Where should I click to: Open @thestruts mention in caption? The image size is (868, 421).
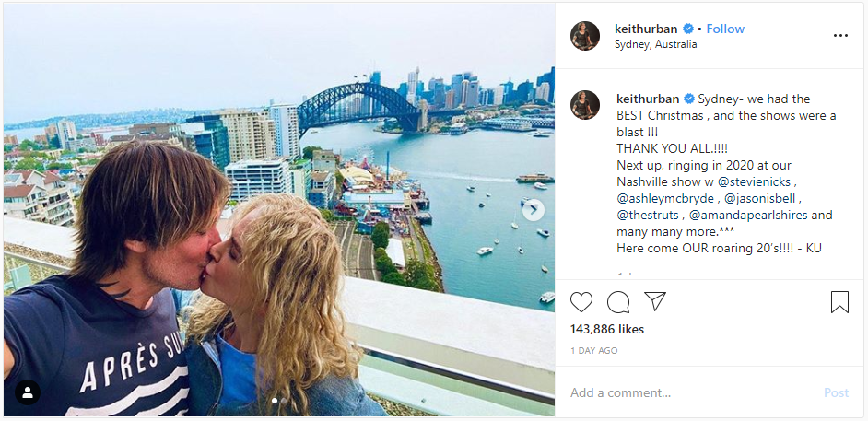click(650, 215)
